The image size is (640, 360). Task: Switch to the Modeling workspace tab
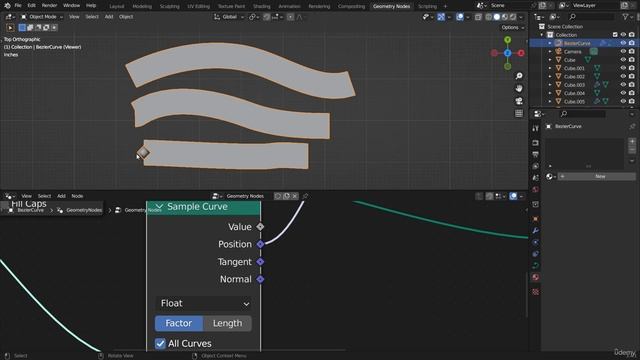click(x=142, y=7)
